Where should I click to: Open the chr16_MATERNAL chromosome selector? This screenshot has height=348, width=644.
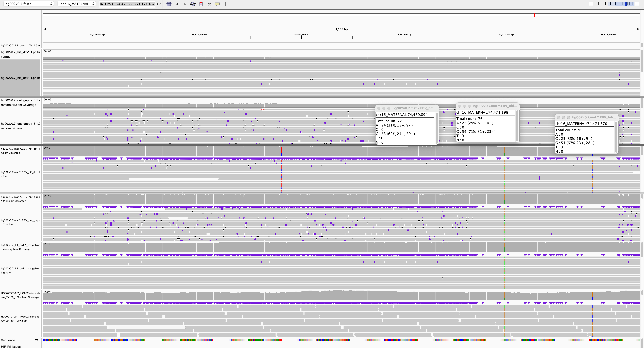coord(75,4)
